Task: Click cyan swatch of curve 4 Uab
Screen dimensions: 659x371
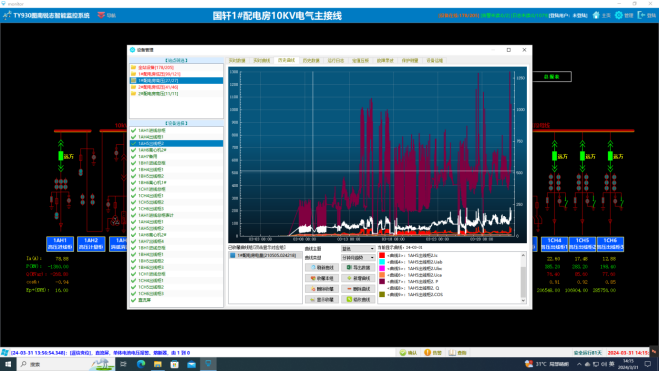Action: [382, 262]
